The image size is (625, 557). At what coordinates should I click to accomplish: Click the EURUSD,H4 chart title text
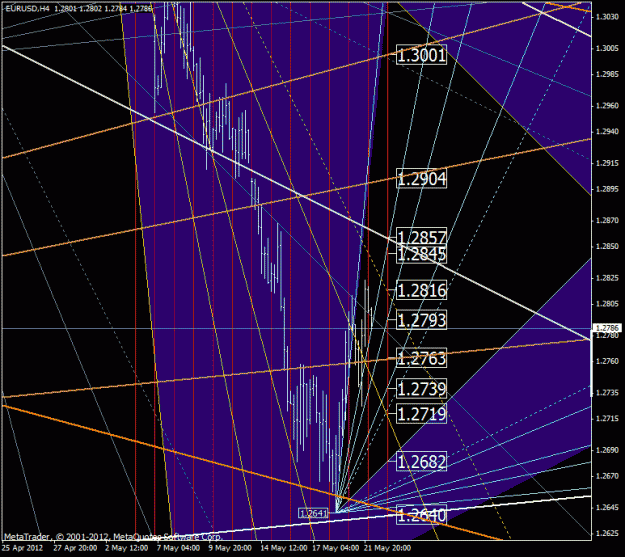[26, 8]
